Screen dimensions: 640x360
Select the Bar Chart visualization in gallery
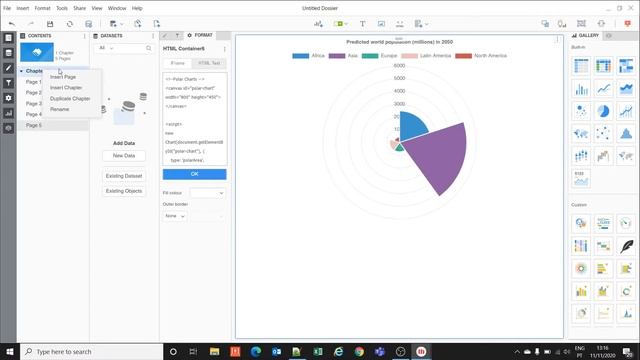(581, 88)
